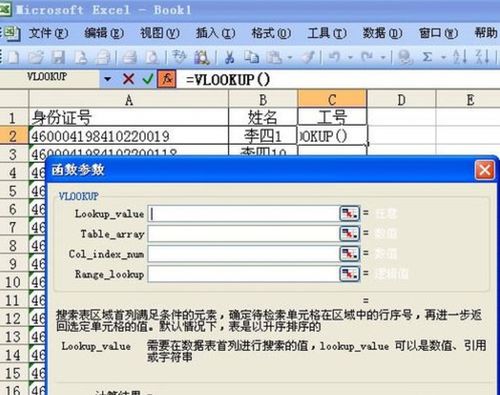Viewport: 500px width, 395px height.
Task: Open the 插入(I) menu
Action: pos(215,33)
